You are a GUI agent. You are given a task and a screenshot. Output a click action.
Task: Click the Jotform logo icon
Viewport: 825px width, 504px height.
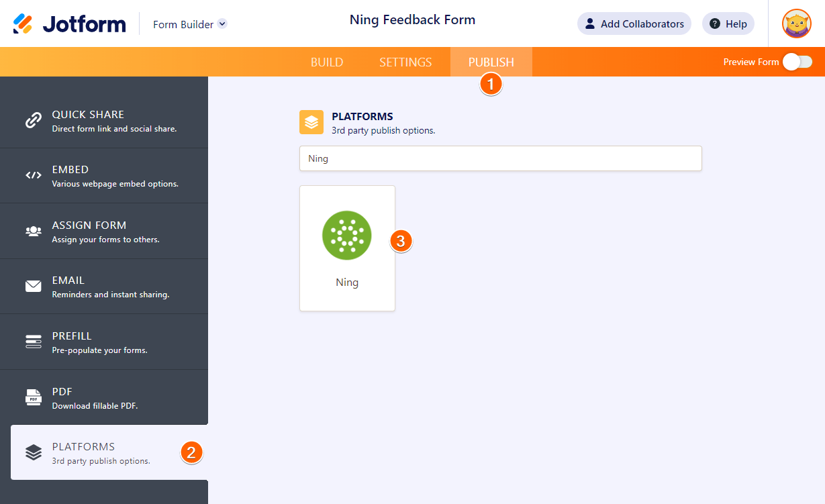click(23, 24)
